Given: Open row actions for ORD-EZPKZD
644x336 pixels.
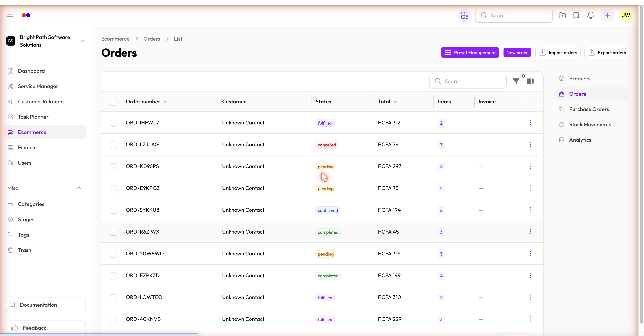Looking at the screenshot, I should 530,276.
